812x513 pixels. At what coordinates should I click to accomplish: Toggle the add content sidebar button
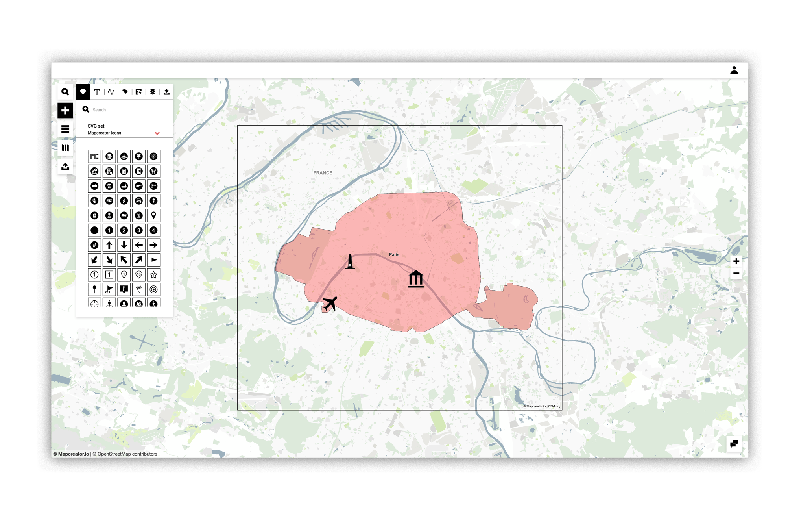(x=65, y=111)
